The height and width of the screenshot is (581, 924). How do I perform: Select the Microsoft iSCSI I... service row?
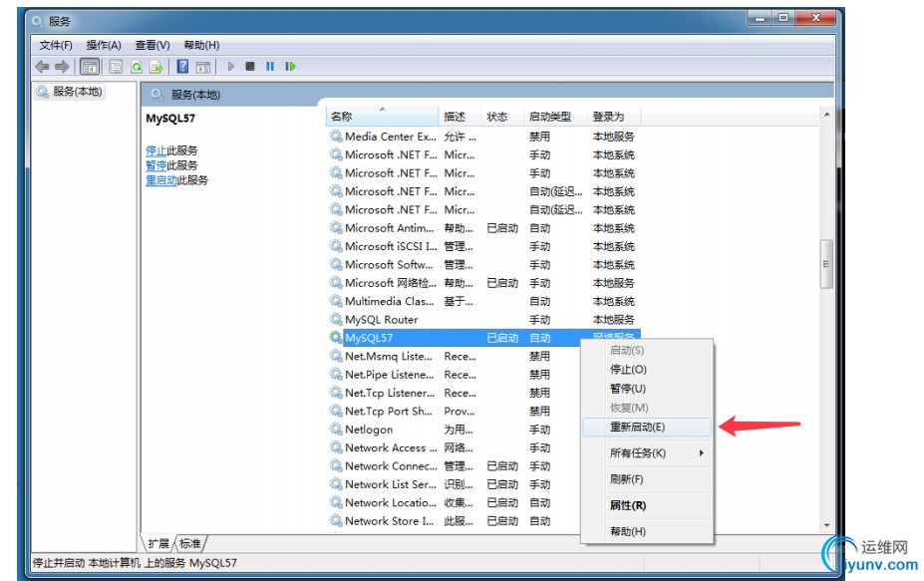[483, 246]
